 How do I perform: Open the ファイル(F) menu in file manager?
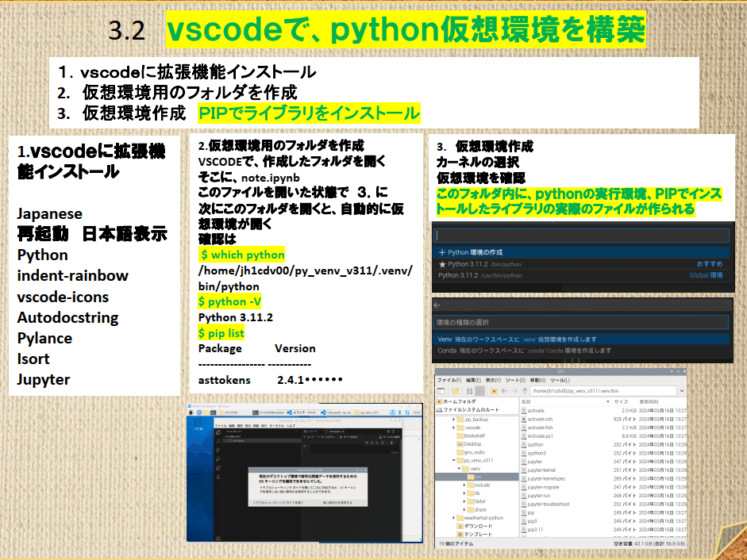(x=449, y=380)
